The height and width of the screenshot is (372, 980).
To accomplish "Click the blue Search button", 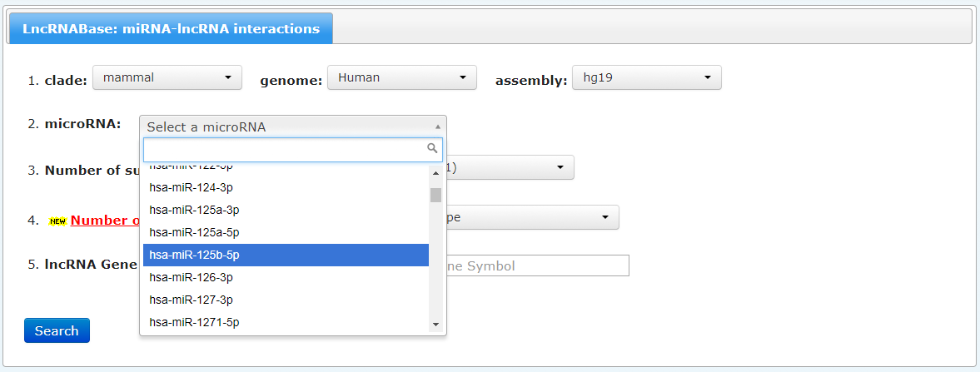I will [57, 330].
